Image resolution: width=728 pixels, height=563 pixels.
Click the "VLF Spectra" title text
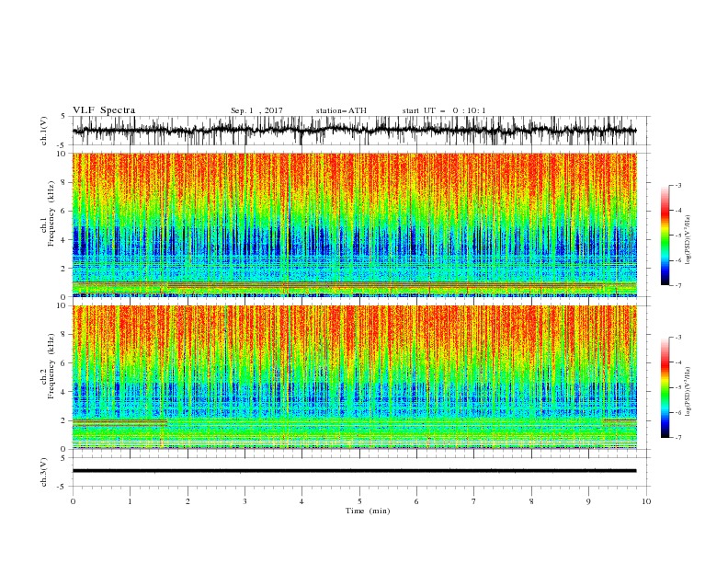click(104, 110)
